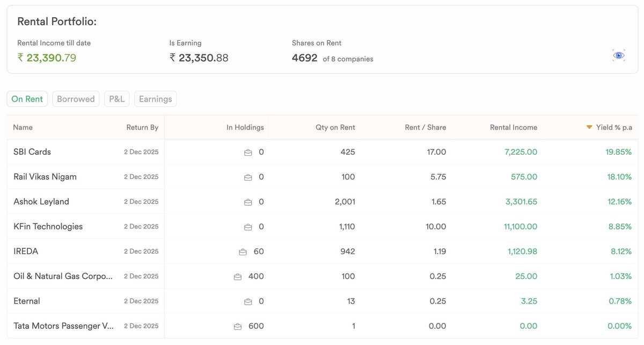
Task: Click Ashok Leyland rental income 3,301.65
Action: click(522, 202)
